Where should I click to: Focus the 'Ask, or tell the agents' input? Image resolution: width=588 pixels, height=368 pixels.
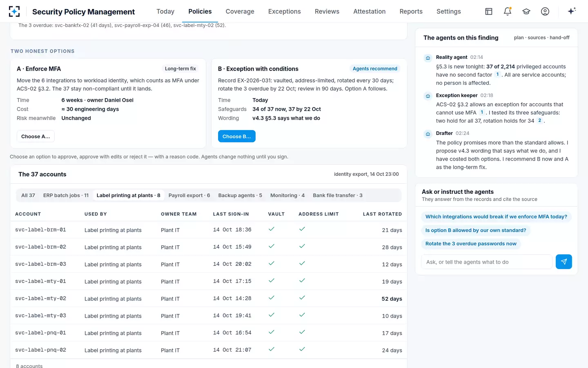pos(487,262)
